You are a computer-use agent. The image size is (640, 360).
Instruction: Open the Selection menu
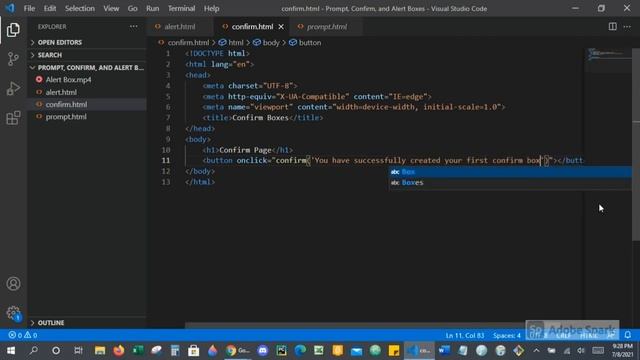(x=80, y=8)
